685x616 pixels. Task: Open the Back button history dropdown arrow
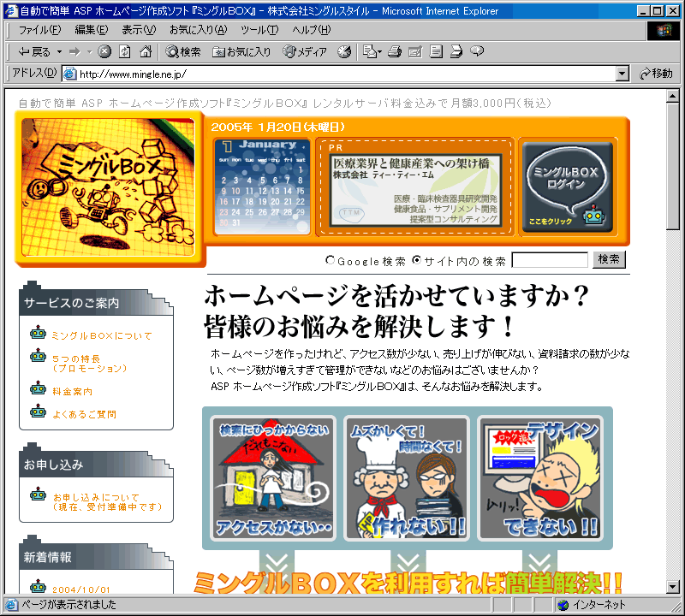(59, 52)
